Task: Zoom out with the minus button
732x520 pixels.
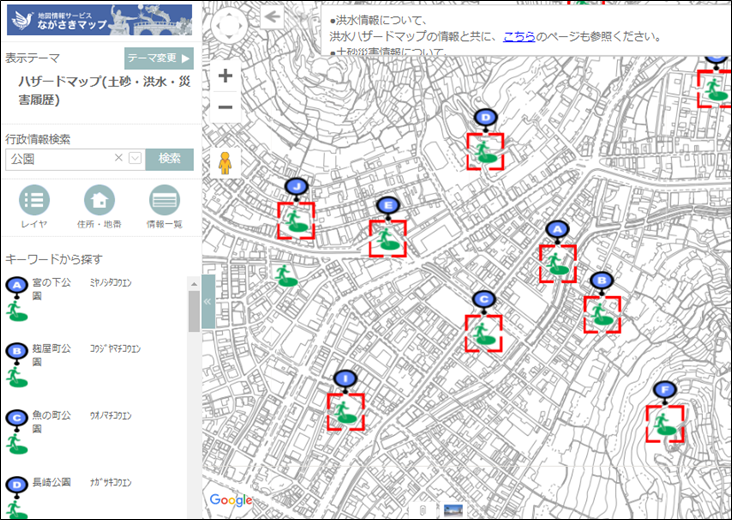Action: 226,107
